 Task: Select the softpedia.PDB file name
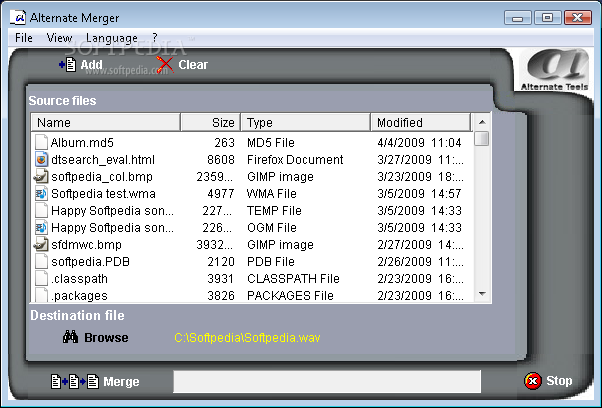90,261
